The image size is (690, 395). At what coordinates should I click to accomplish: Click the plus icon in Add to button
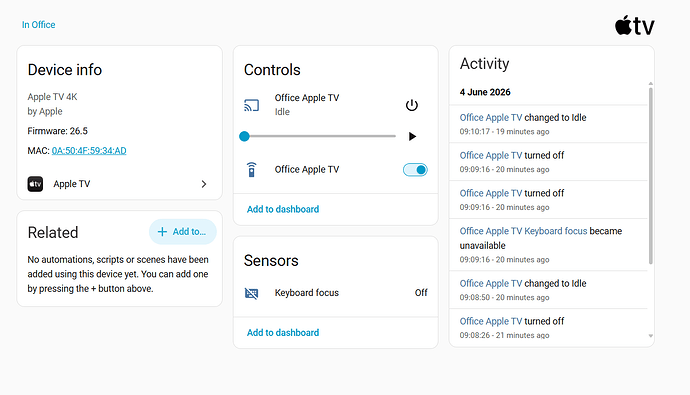point(162,232)
